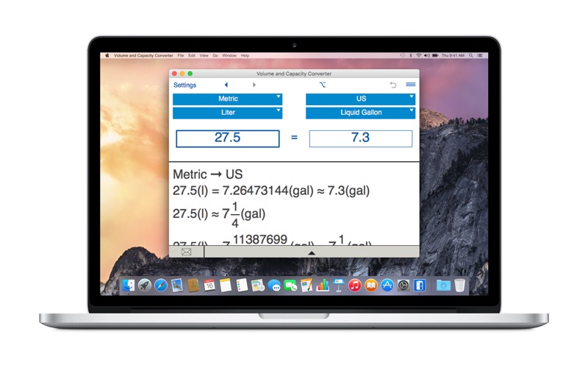Click the Wi-Fi status icon
The image size is (588, 368).
(x=419, y=56)
